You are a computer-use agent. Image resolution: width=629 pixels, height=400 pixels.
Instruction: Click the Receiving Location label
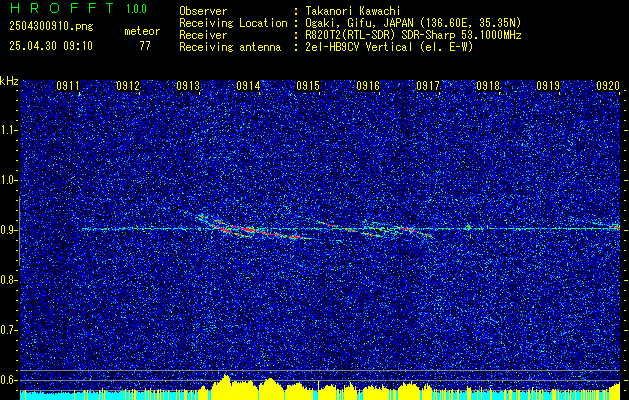pos(233,23)
